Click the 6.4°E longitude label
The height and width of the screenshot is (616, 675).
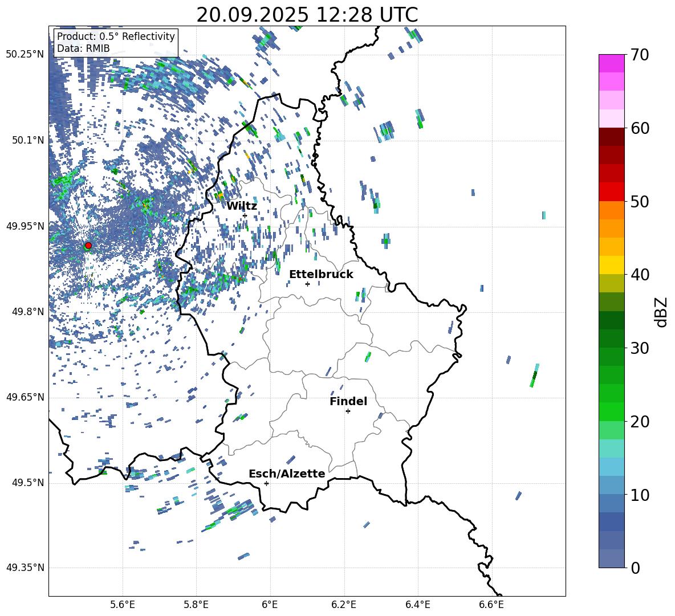[417, 605]
